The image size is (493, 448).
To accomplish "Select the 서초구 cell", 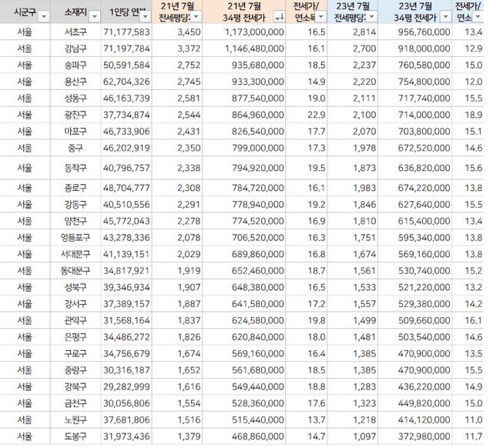I will [x=75, y=32].
